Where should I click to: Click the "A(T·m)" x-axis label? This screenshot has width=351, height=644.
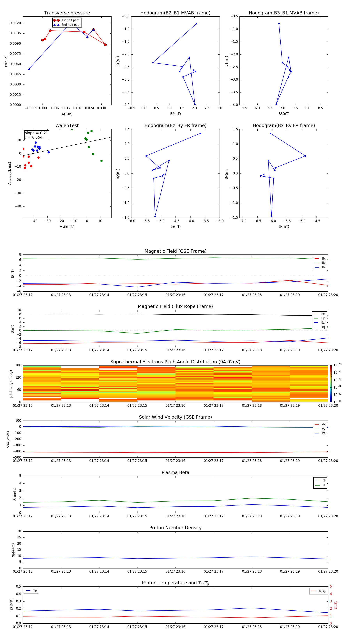click(67, 114)
